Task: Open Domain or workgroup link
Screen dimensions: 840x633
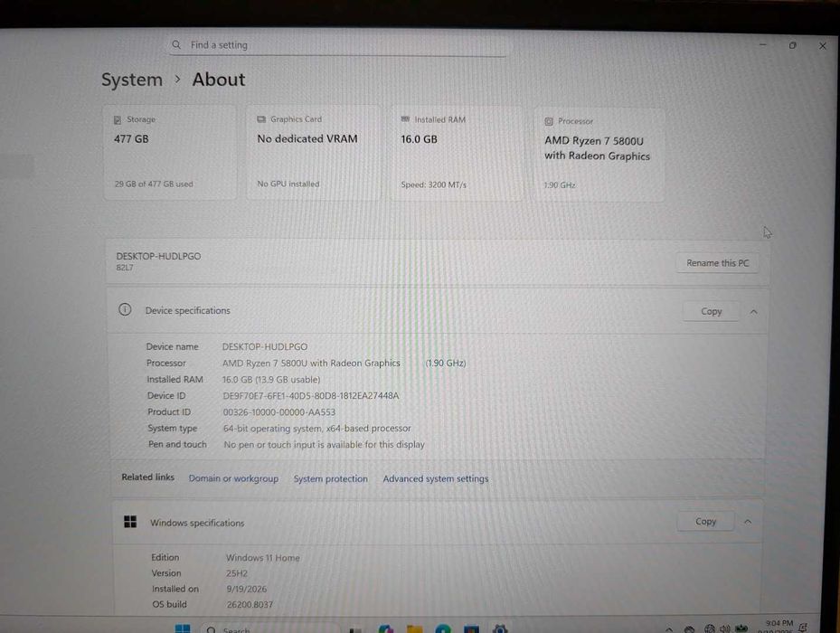Action: [233, 478]
